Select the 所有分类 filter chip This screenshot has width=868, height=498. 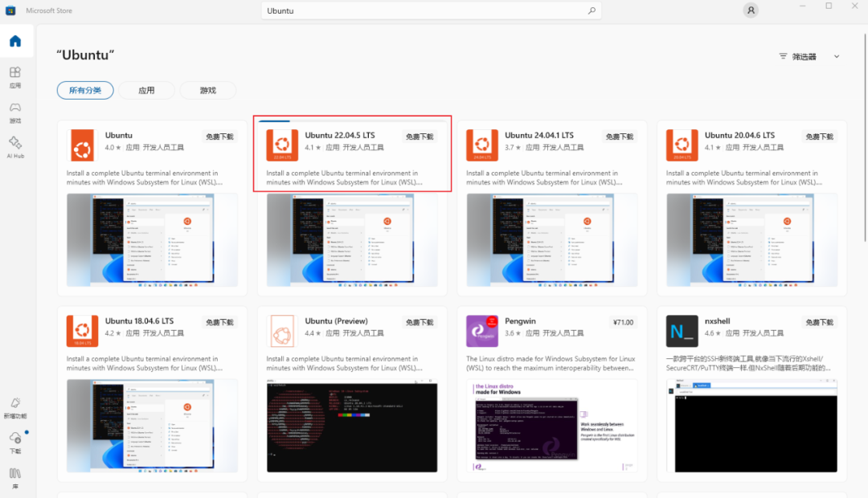(x=84, y=90)
